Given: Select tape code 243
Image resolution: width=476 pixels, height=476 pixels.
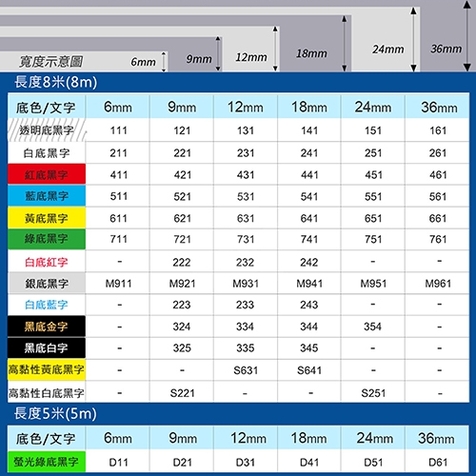Looking at the screenshot, I should (x=309, y=305).
